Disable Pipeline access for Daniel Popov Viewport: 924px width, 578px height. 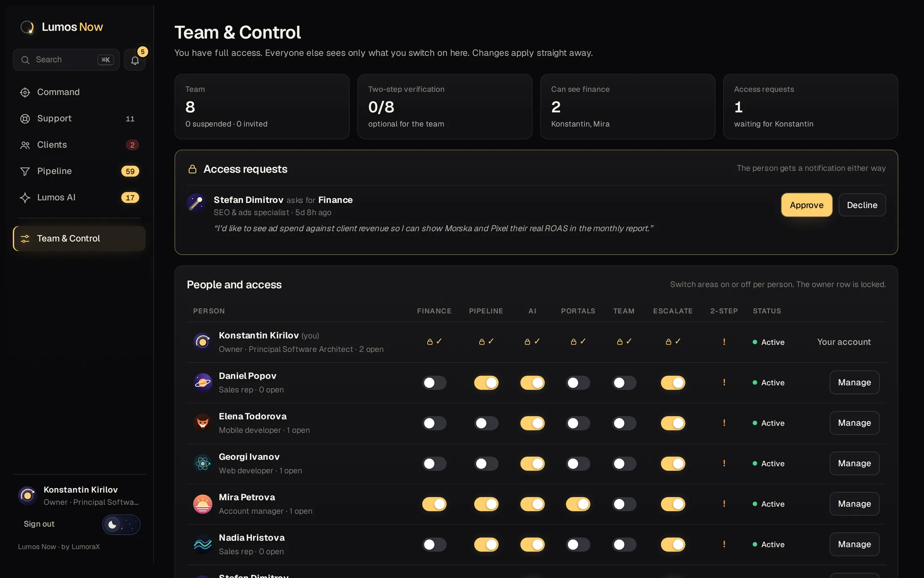pyautogui.click(x=486, y=383)
